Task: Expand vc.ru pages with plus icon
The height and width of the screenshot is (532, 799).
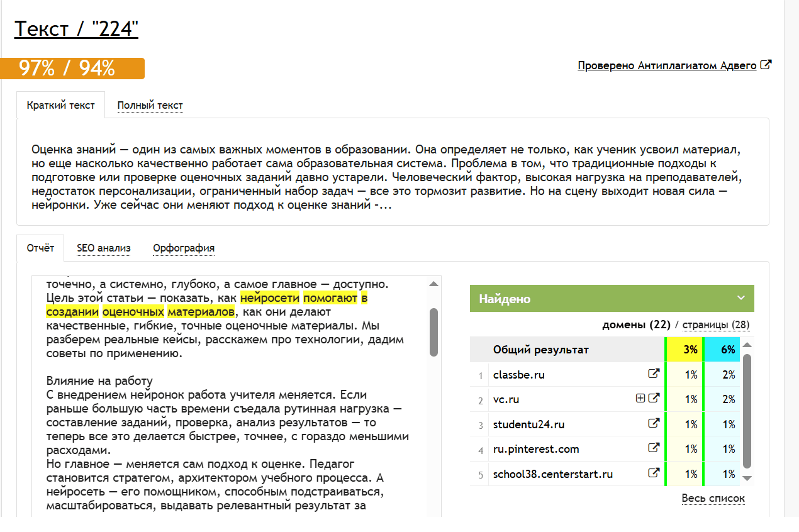Action: [640, 398]
